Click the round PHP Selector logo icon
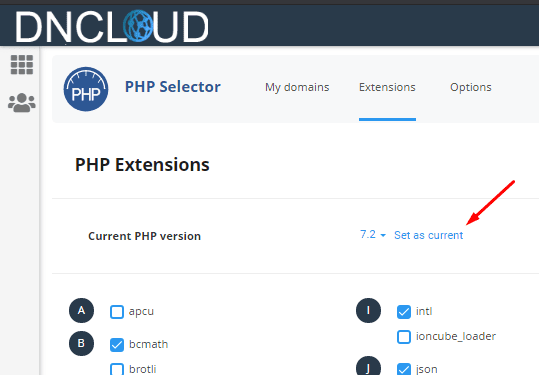 pyautogui.click(x=86, y=89)
